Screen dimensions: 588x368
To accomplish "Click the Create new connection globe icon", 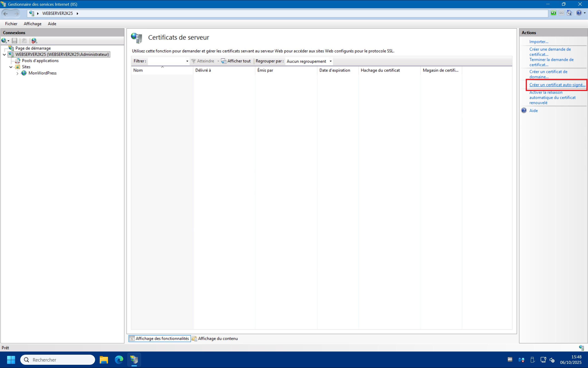I will (x=4, y=41).
